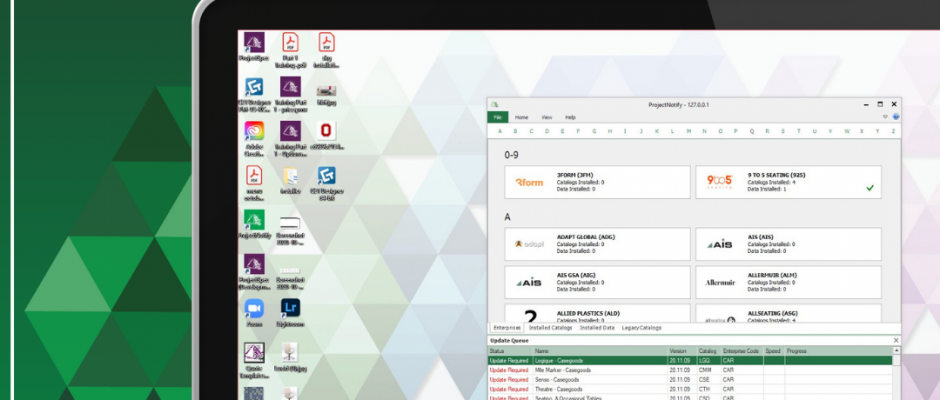Image resolution: width=940 pixels, height=400 pixels.
Task: Open the File menu
Action: click(x=498, y=118)
